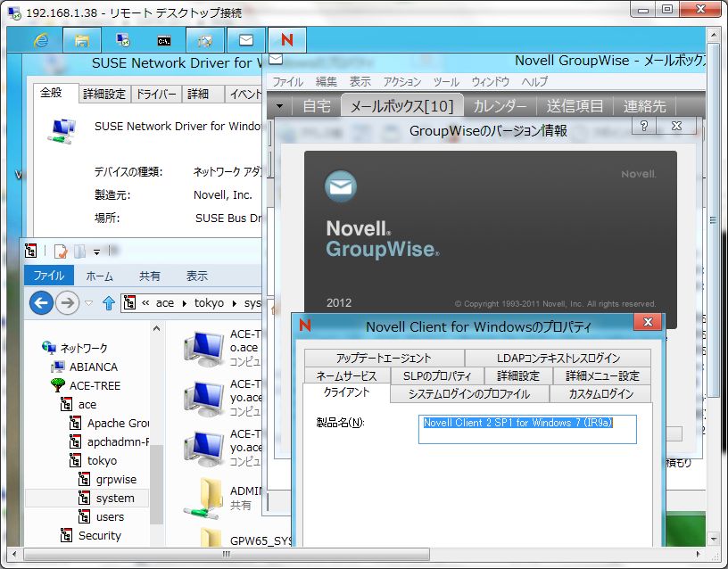The height and width of the screenshot is (569, 728).
Task: Open first ACE-T computer icon ending o.ace
Action: click(203, 348)
